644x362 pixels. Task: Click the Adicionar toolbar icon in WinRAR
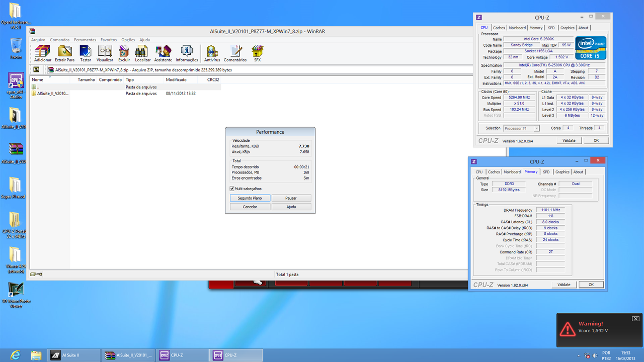43,53
